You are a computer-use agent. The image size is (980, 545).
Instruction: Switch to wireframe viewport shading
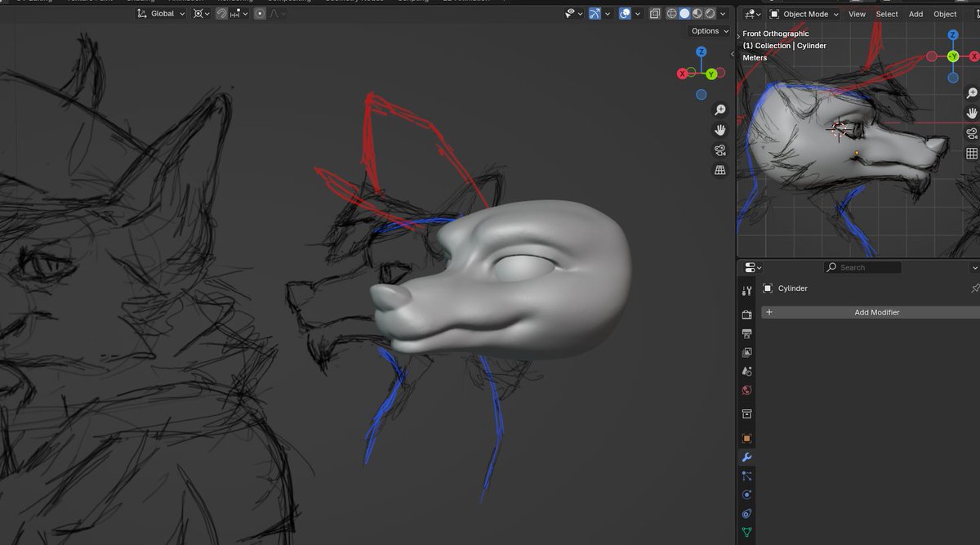[x=671, y=14]
